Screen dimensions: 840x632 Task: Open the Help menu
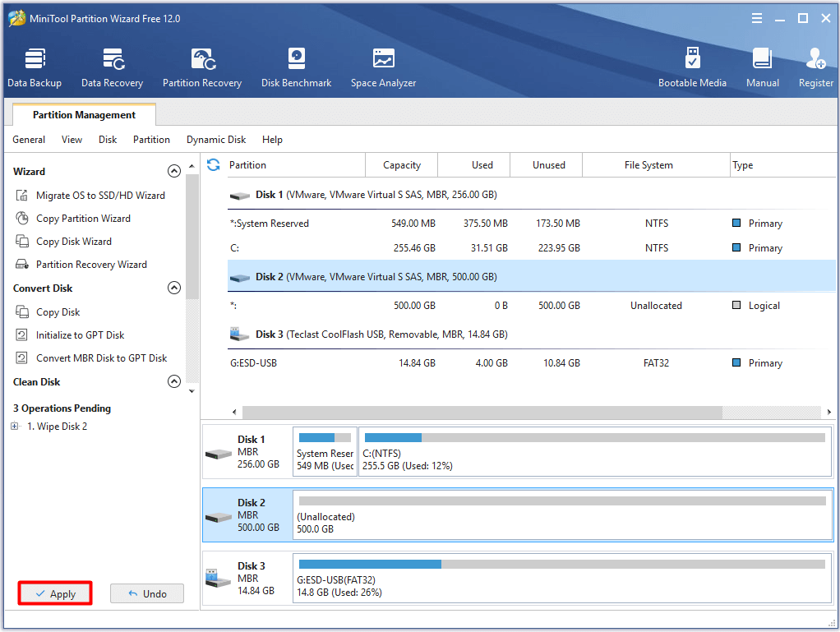[x=272, y=140]
